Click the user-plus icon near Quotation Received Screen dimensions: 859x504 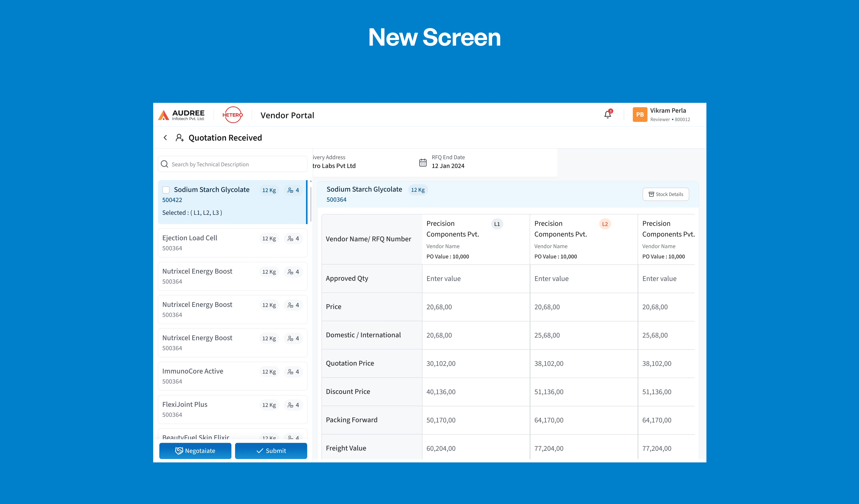[x=180, y=138]
